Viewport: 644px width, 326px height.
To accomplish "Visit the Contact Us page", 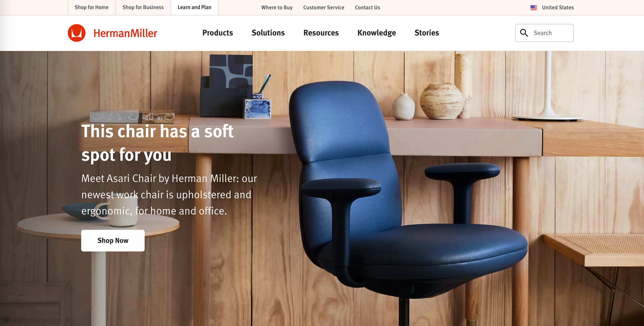I will [368, 7].
